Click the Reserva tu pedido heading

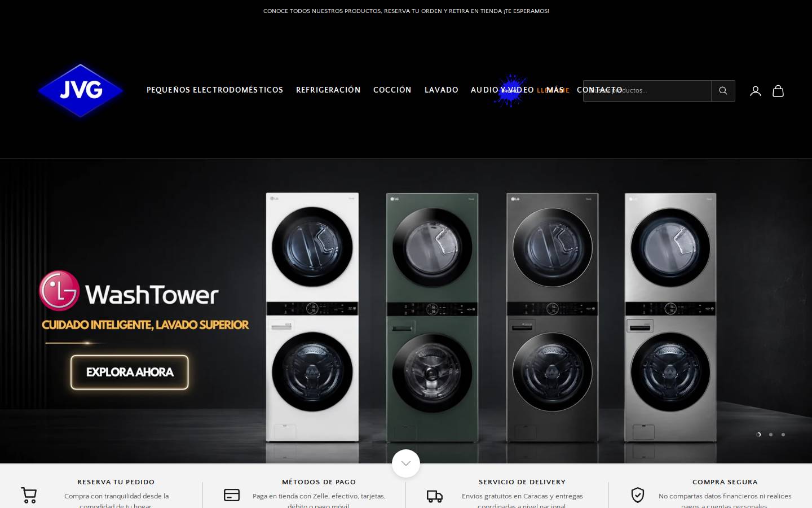(x=116, y=482)
